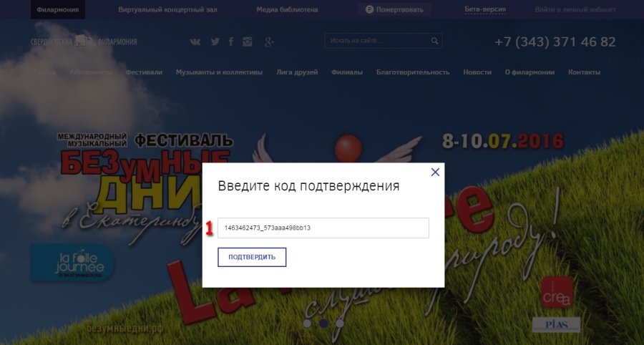
Task: Click the phone number +7 (343) 371 46 82
Action: click(555, 42)
